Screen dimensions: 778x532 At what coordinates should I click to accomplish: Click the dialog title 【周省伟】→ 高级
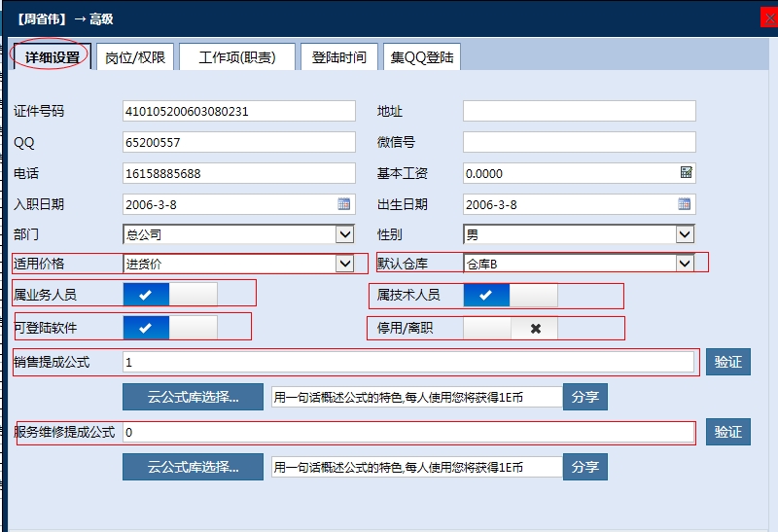click(64, 18)
